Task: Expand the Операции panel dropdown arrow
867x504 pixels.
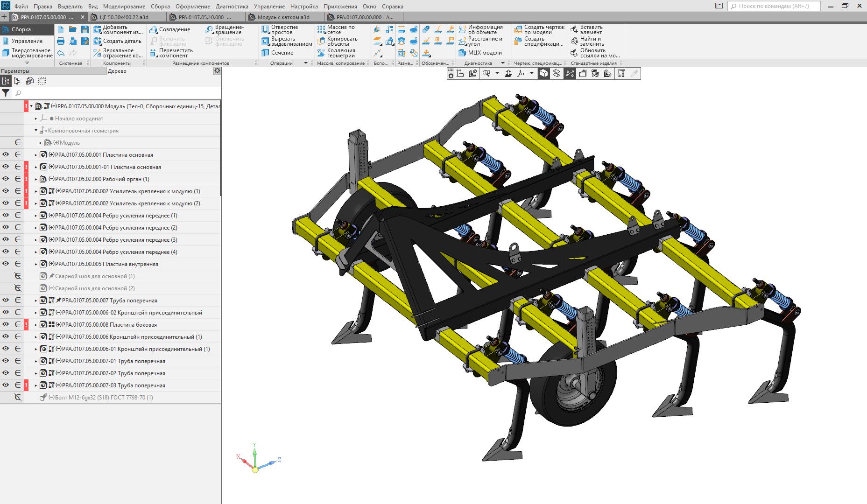Action: click(x=306, y=63)
